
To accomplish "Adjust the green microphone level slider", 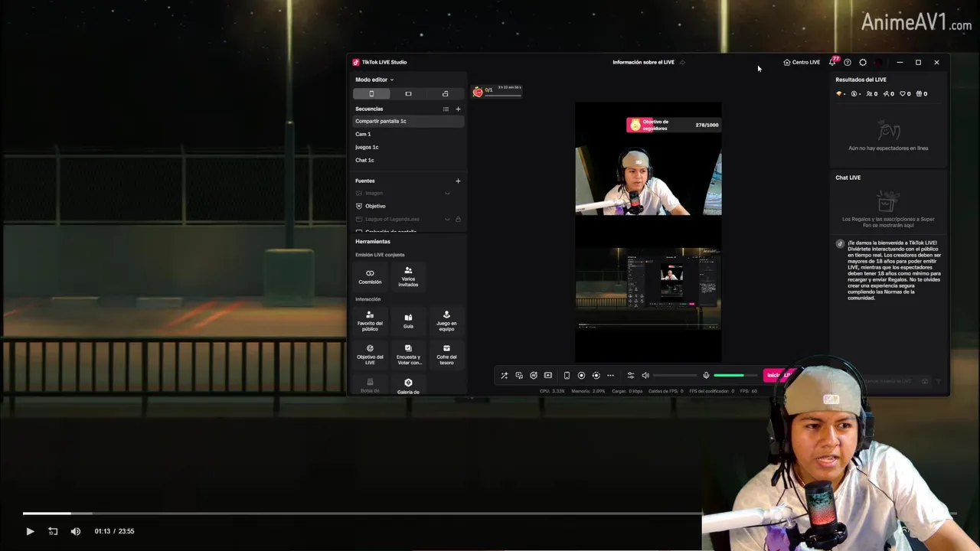I will coord(735,375).
